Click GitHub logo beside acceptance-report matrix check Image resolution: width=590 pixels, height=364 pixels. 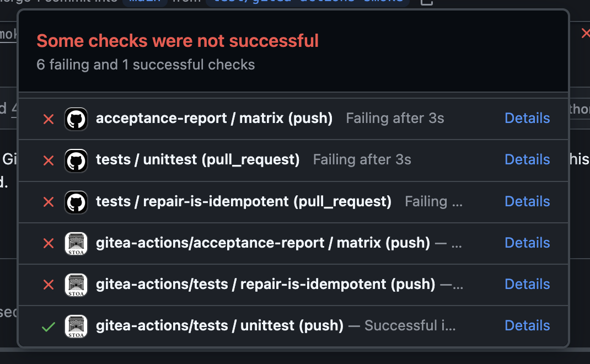(76, 119)
